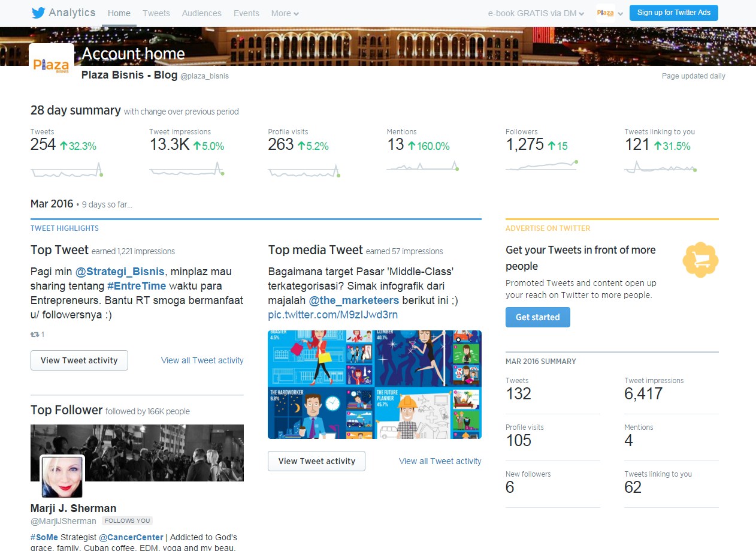Click the Top Follower heading
756x551 pixels.
pos(66,410)
